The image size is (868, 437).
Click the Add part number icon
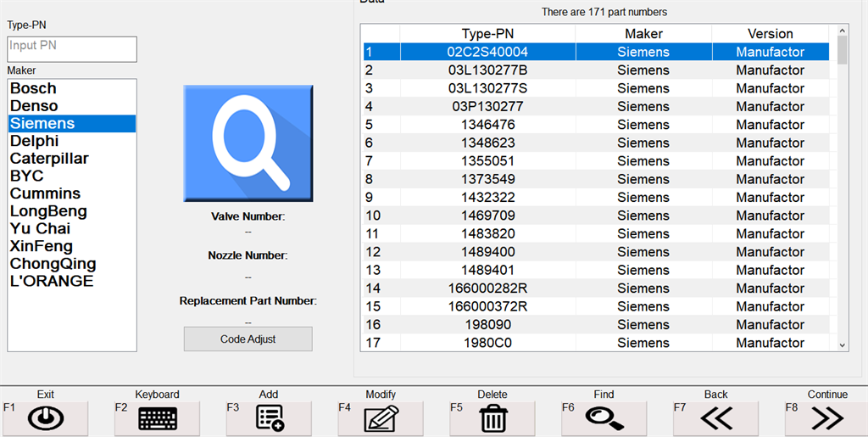(269, 418)
